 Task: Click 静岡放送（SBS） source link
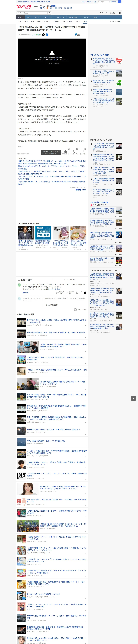click(81, 190)
